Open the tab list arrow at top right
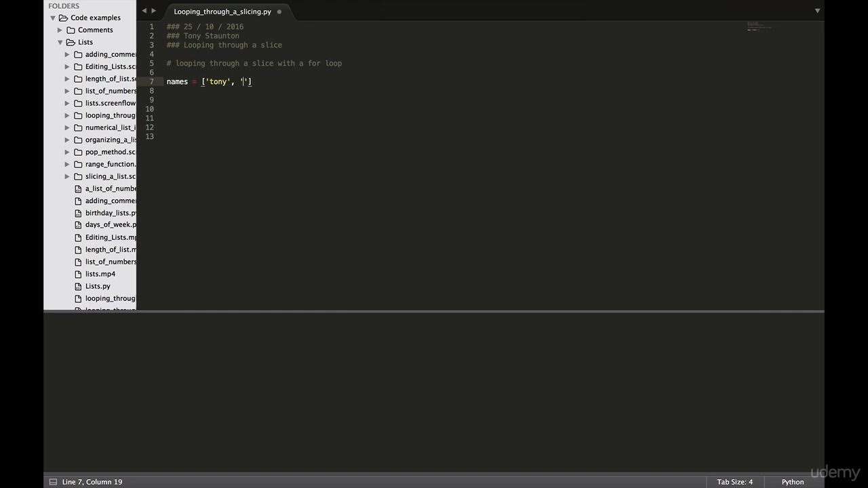This screenshot has height=488, width=868. (x=817, y=11)
